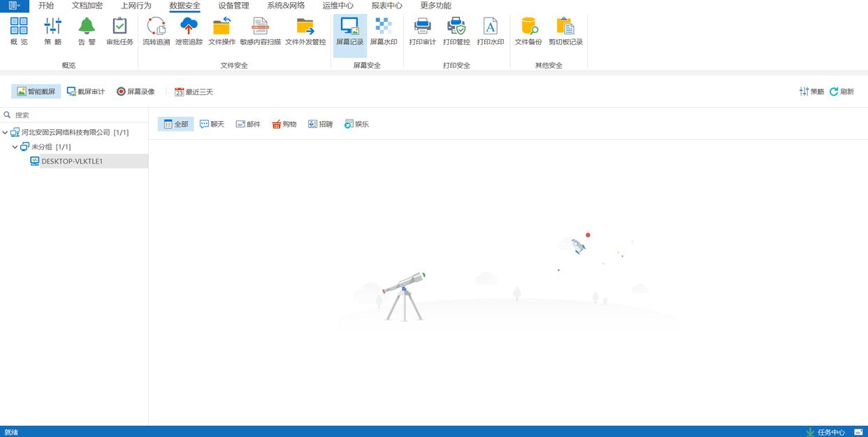Switch to 上网行为 tab
This screenshot has width=868, height=437.
pyautogui.click(x=136, y=6)
